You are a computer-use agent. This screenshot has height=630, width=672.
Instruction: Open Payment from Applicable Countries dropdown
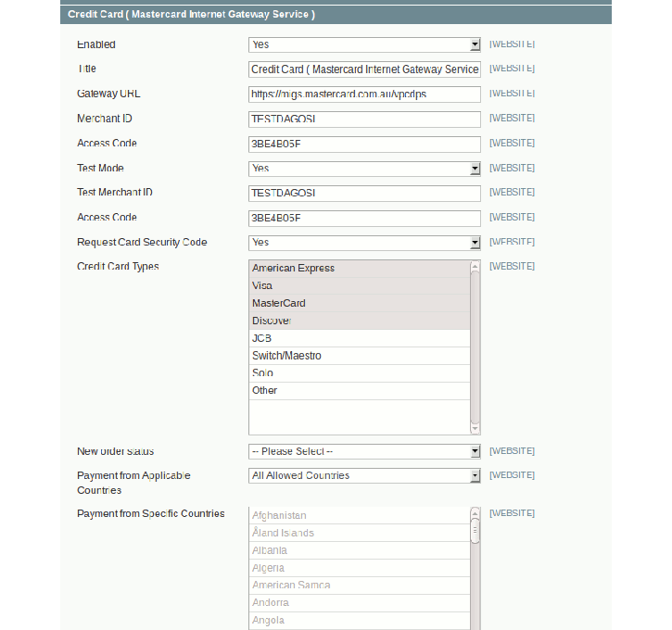[364, 475]
